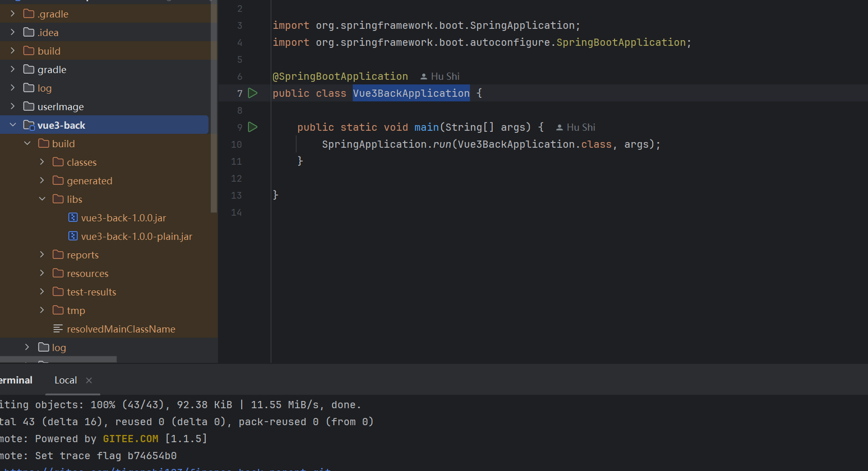Click the author icon beside @SpringBootApplication
The image size is (868, 471).
tap(424, 77)
